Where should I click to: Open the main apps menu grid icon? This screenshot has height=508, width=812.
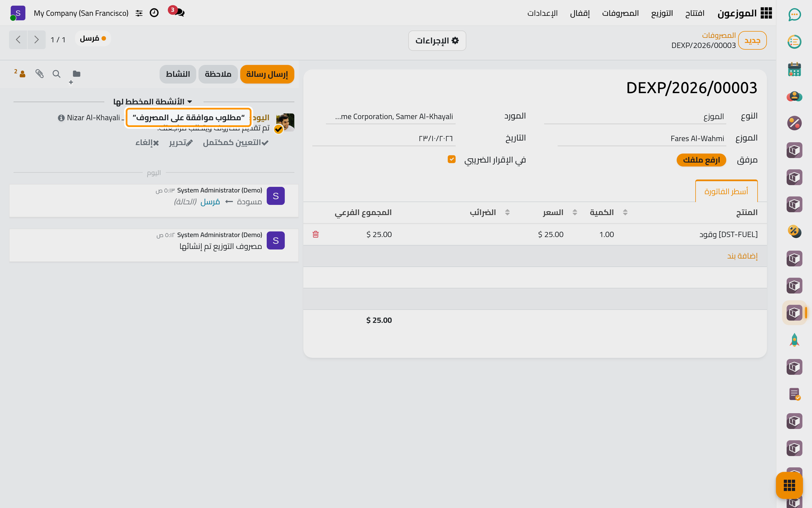click(766, 13)
